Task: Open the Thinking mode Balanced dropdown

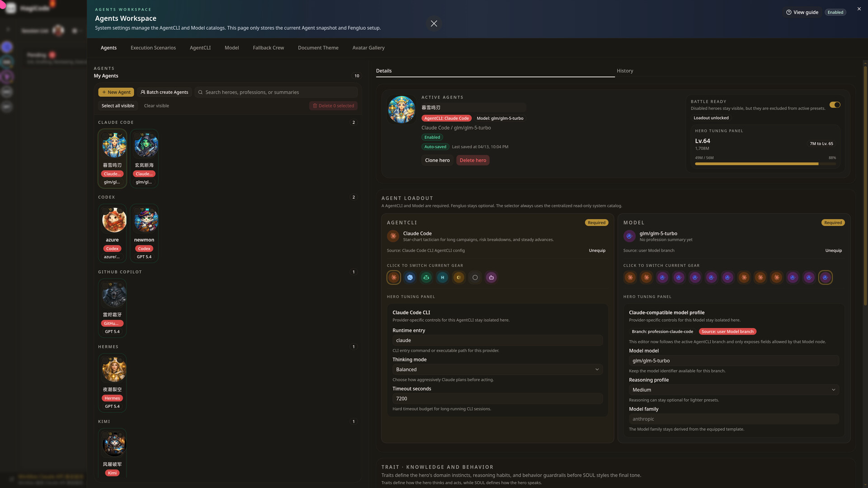Action: 497,370
